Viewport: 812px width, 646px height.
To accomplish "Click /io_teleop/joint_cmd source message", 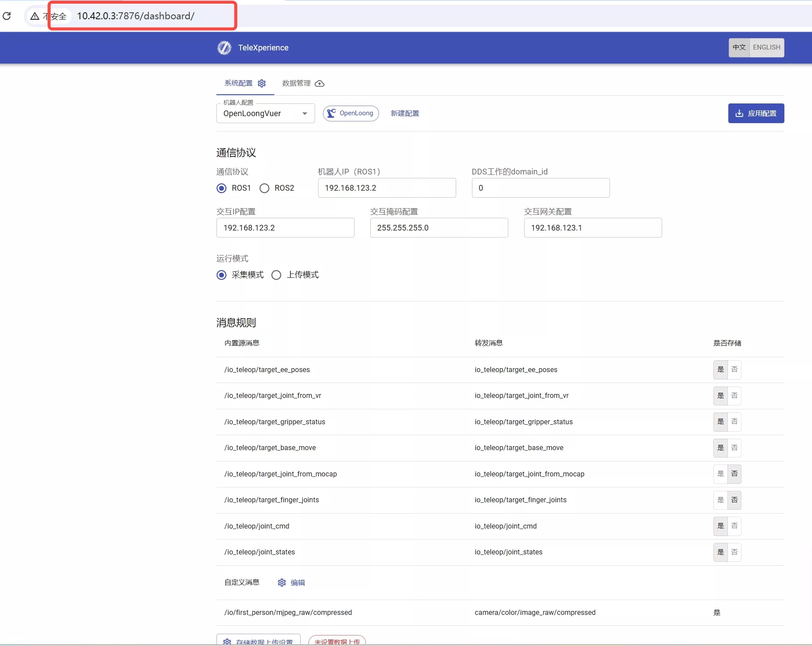I will coord(257,526).
